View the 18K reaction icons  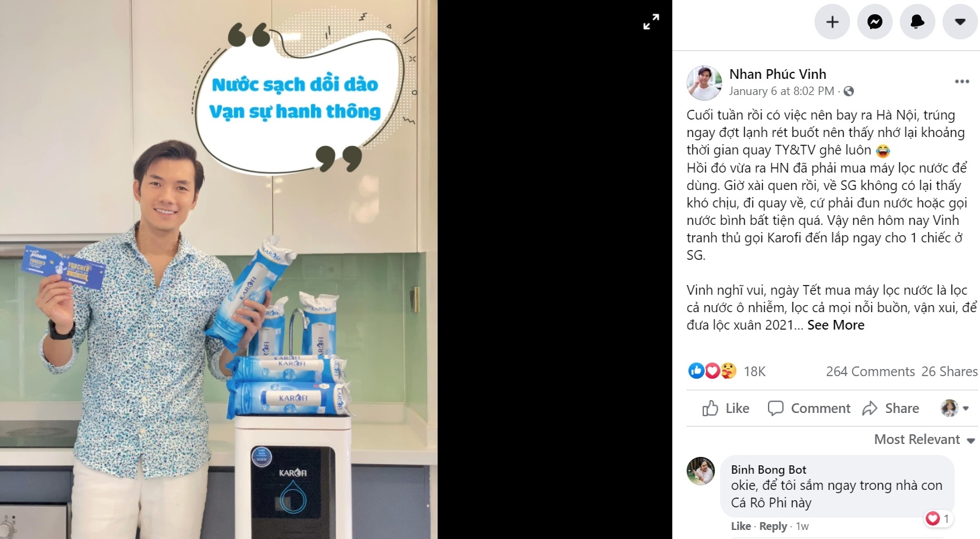coord(712,371)
